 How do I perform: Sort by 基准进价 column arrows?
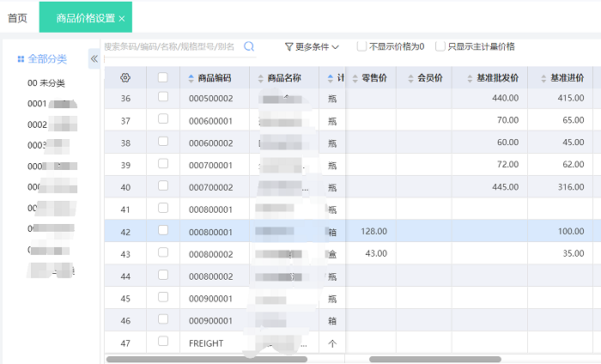(543, 78)
